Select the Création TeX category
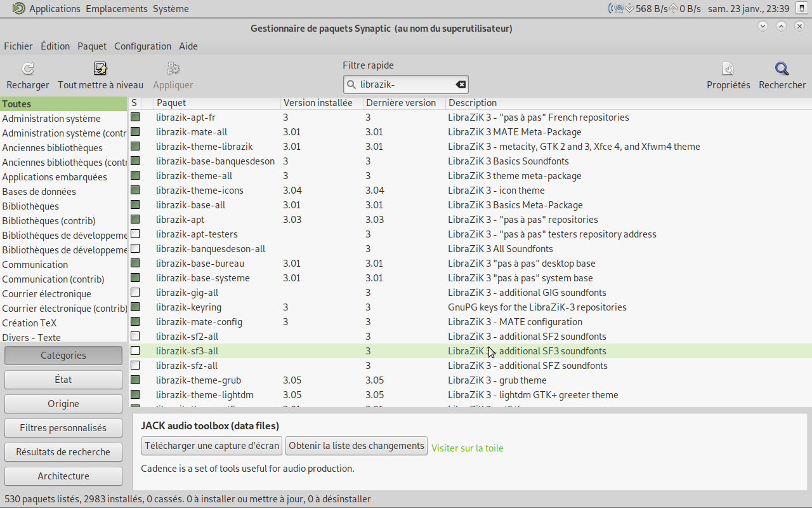Viewport: 812px width, 508px height. [x=63, y=323]
